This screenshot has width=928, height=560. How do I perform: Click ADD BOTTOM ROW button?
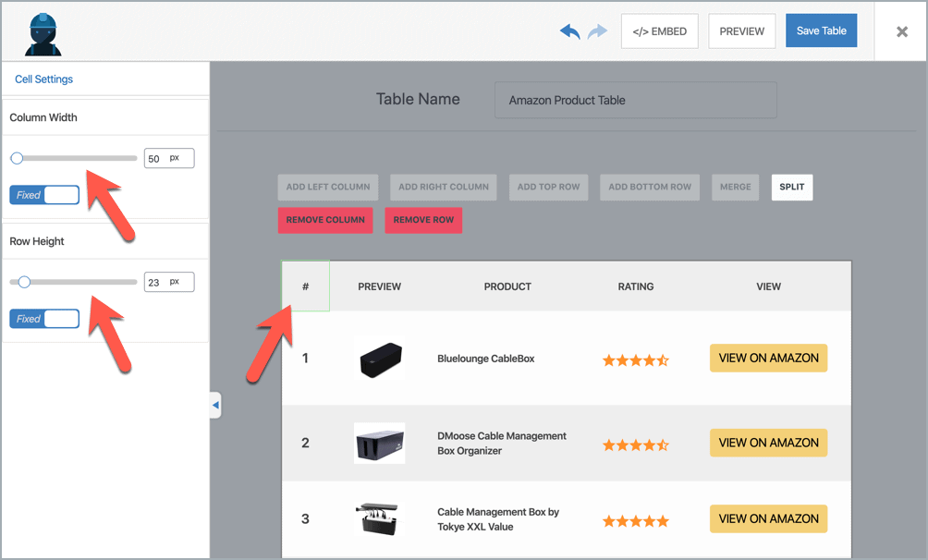click(650, 187)
